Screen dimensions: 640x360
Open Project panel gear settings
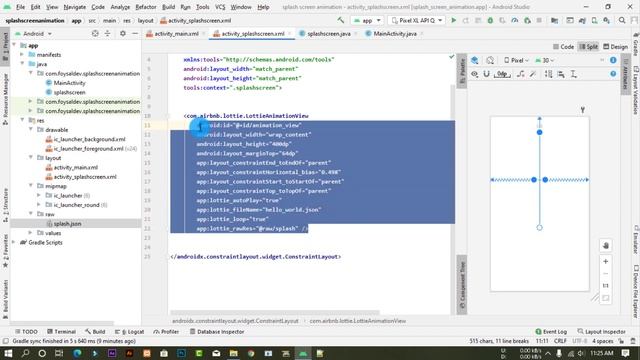coord(122,33)
